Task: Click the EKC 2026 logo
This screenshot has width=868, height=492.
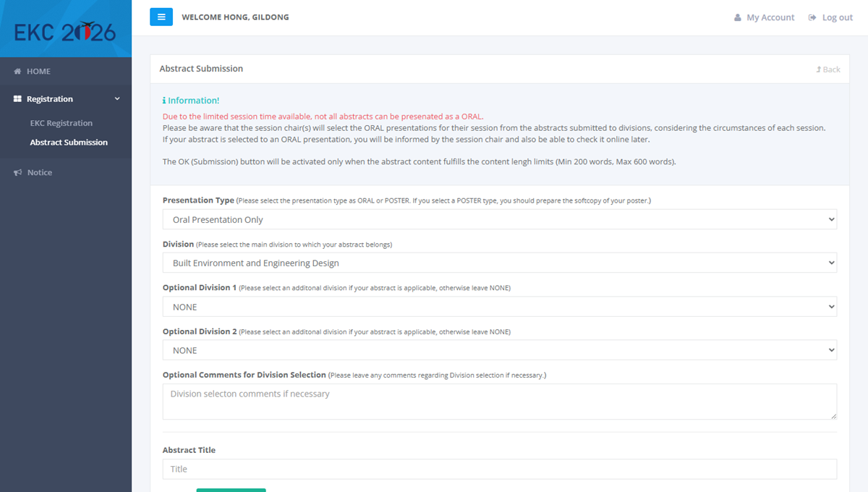Action: (65, 31)
